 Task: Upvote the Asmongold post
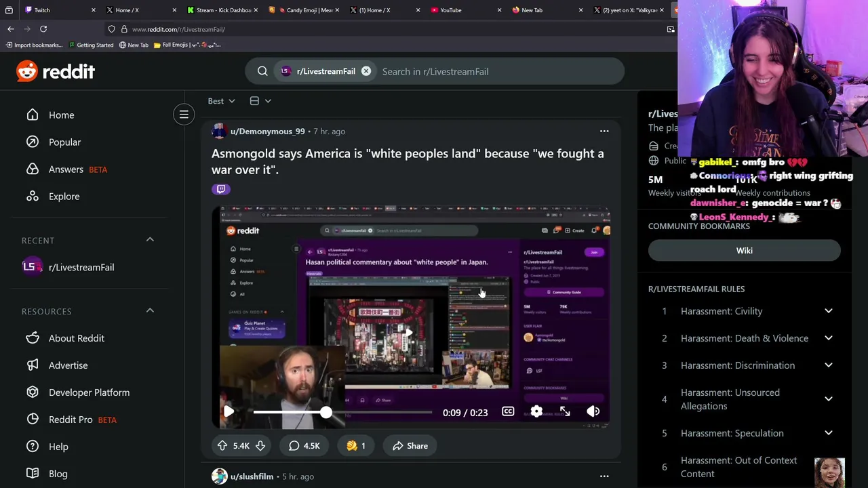[x=222, y=446]
